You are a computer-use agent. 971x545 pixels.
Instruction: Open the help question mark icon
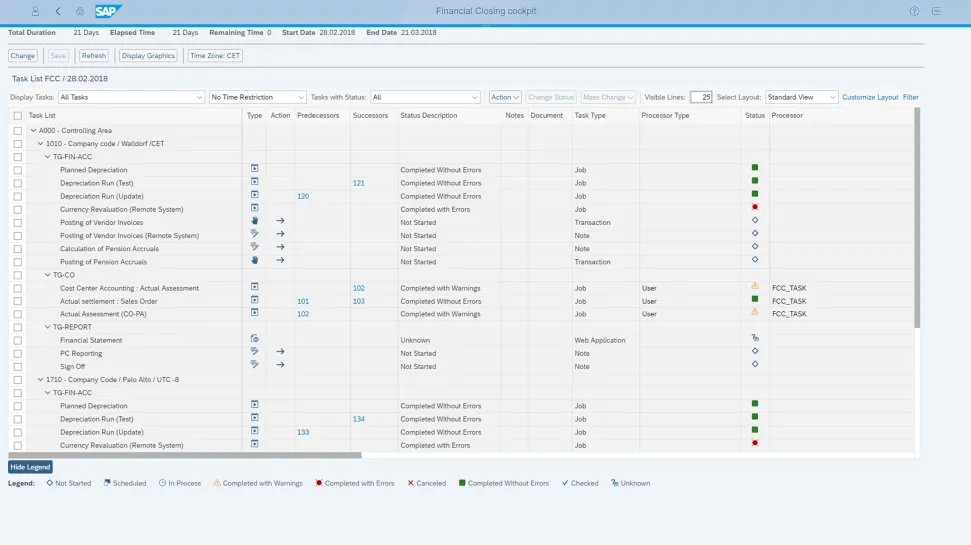coord(914,11)
